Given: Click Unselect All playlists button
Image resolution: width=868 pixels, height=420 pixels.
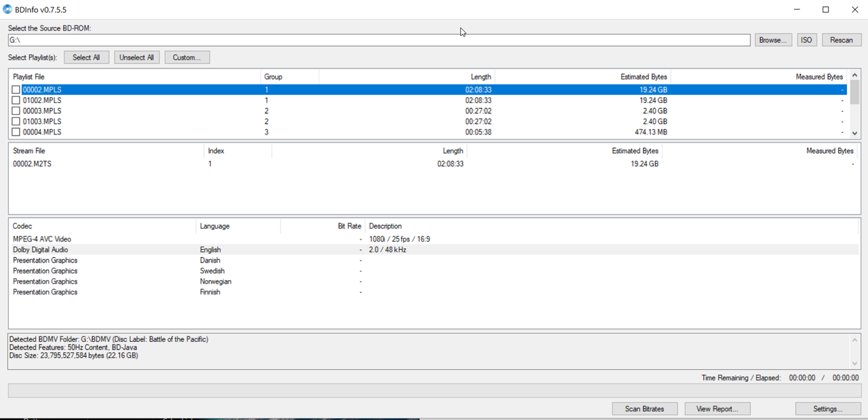Looking at the screenshot, I should coord(137,58).
